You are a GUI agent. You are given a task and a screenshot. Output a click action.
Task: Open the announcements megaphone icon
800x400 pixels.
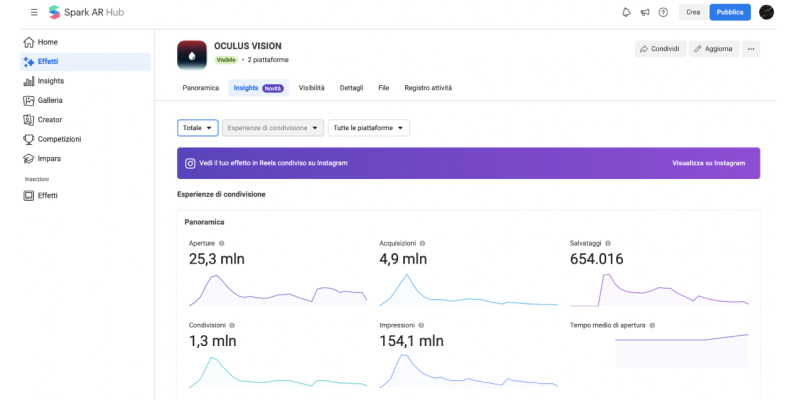point(645,12)
